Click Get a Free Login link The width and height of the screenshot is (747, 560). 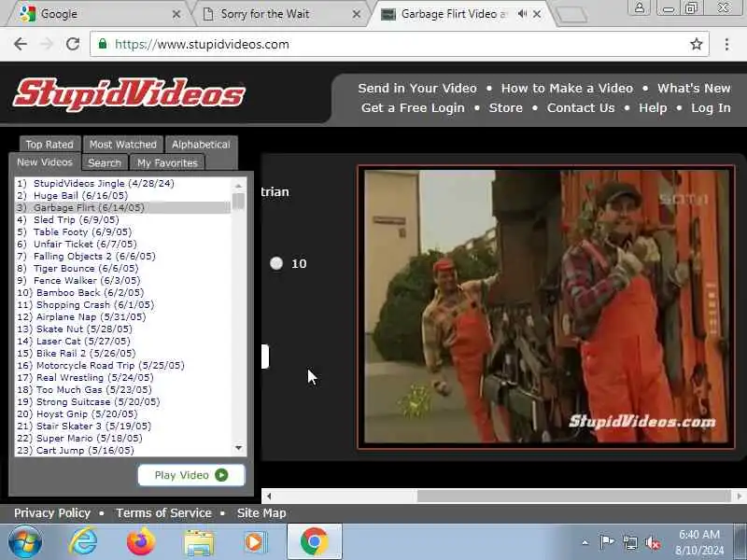click(413, 108)
